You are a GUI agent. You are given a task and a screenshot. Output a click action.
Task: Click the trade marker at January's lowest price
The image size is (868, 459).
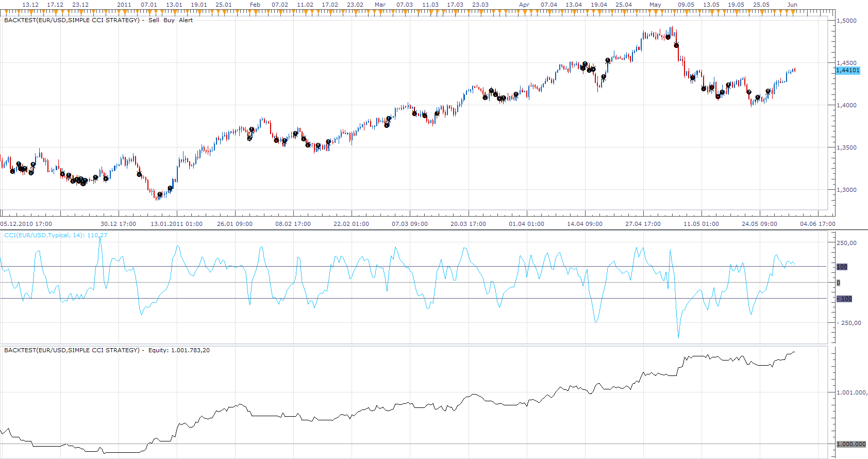(160, 194)
